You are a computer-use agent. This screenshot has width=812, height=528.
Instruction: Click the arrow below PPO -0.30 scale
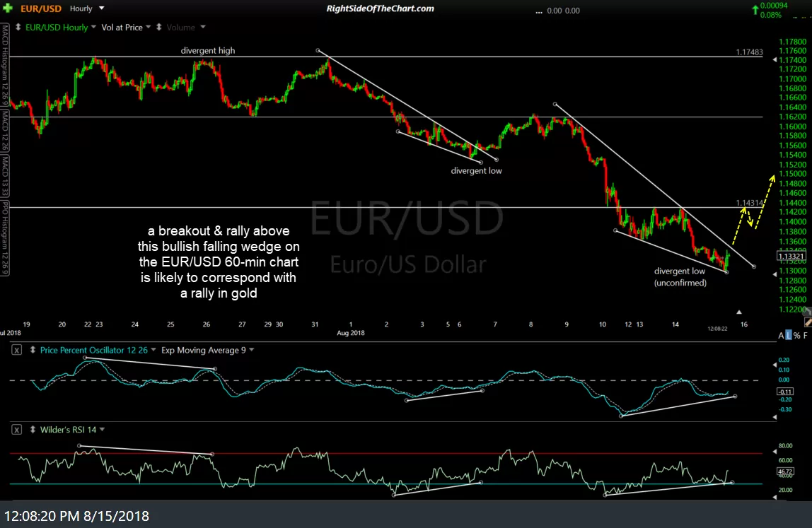click(x=775, y=417)
